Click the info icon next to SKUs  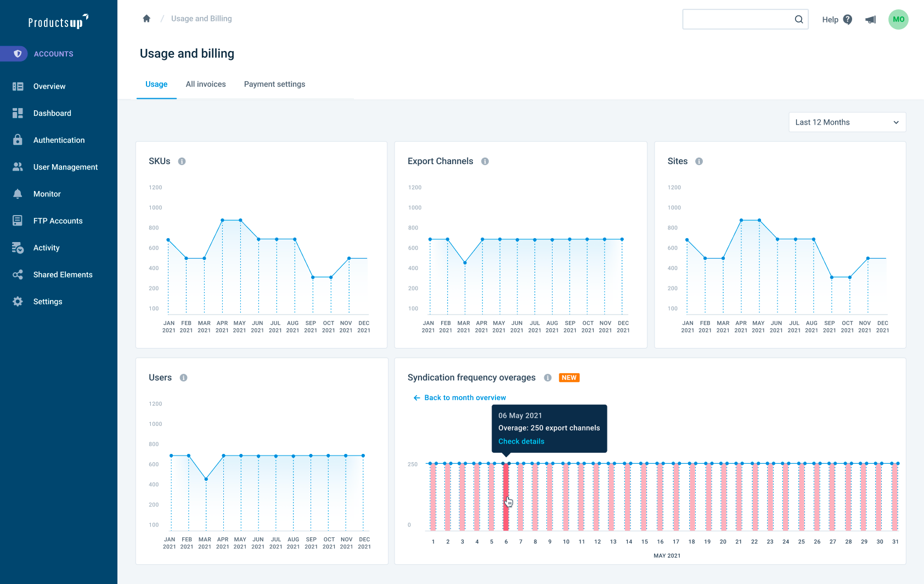pyautogui.click(x=182, y=161)
